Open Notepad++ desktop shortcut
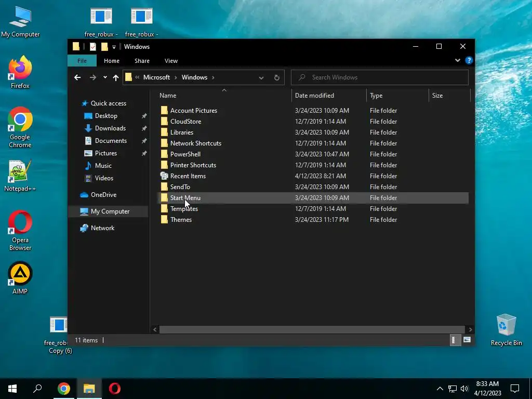 click(20, 176)
